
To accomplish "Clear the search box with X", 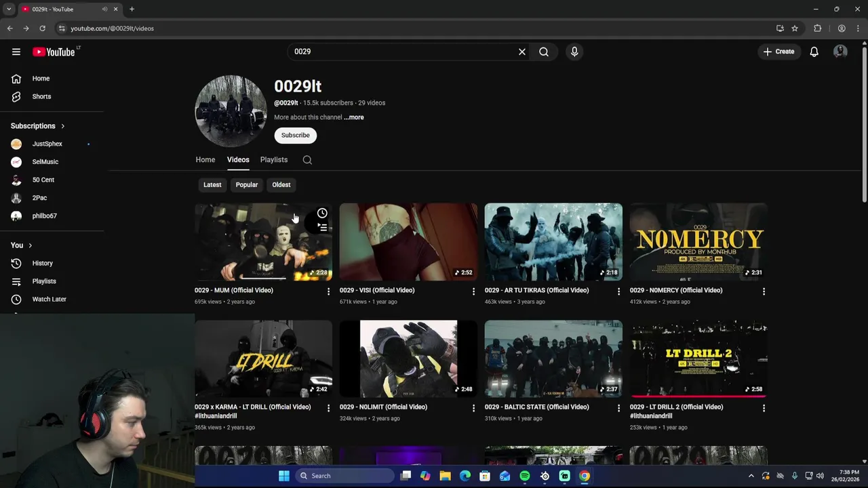I will click(522, 52).
